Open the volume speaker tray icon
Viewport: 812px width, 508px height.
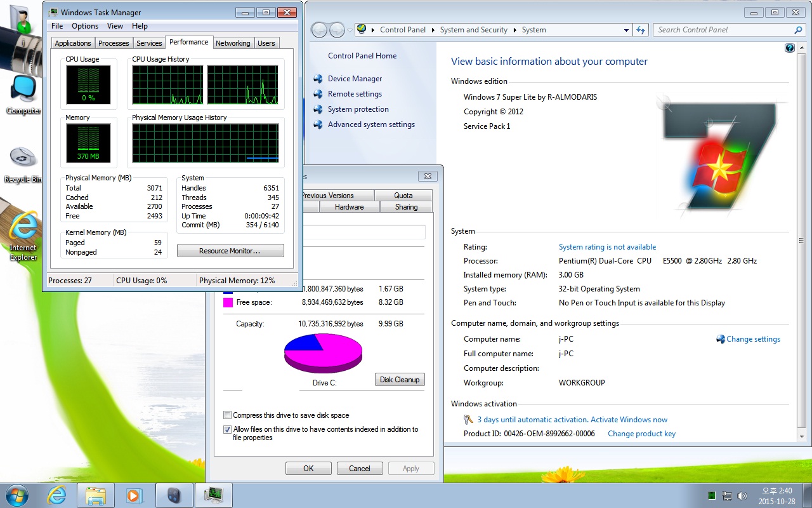[742, 495]
